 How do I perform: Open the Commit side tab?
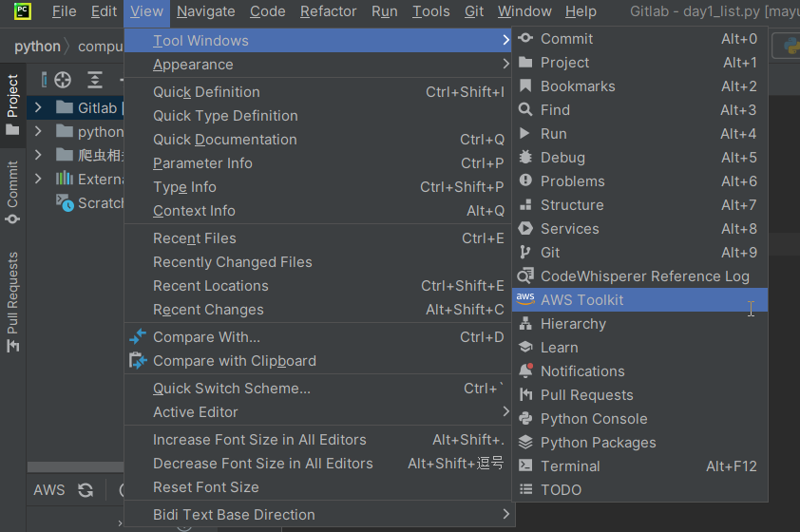click(x=12, y=192)
